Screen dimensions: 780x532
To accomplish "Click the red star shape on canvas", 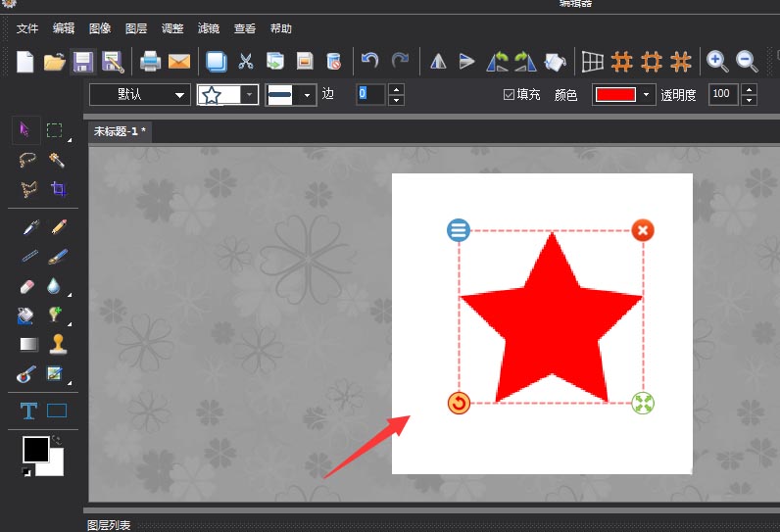I will click(x=551, y=318).
